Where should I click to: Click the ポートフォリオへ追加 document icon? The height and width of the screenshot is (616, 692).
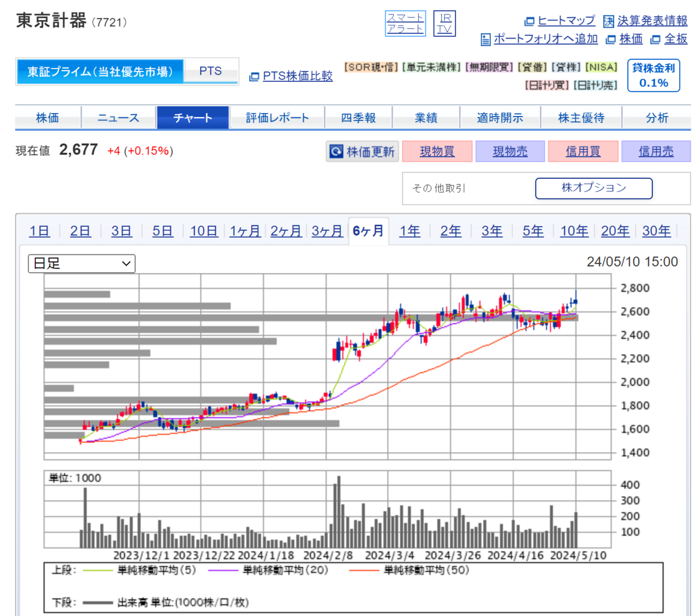(x=486, y=39)
